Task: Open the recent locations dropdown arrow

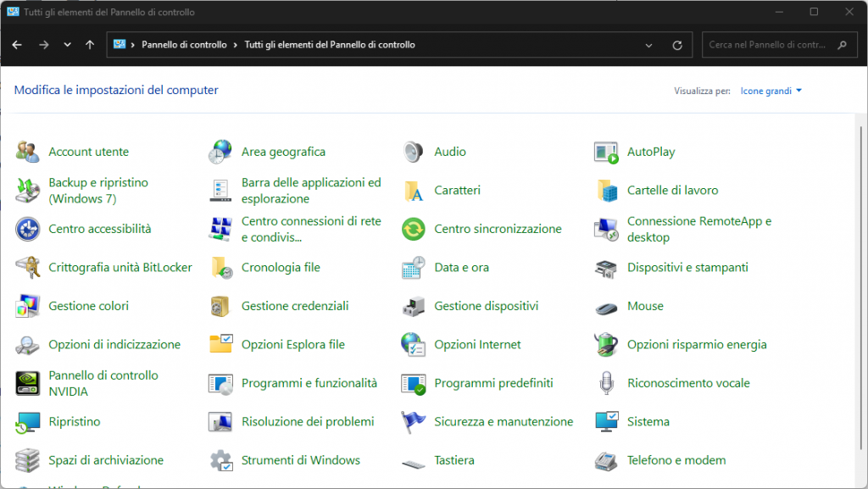Action: click(x=67, y=45)
